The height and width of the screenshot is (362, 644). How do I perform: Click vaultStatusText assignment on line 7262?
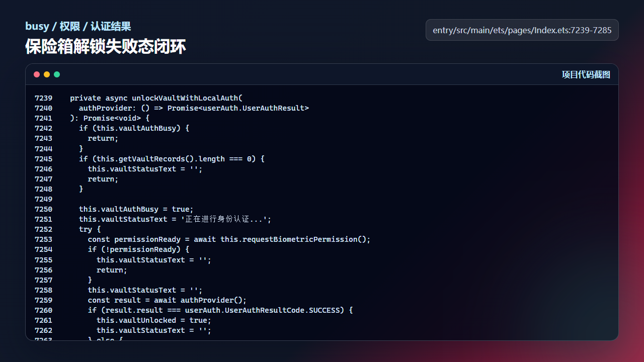[154, 330]
